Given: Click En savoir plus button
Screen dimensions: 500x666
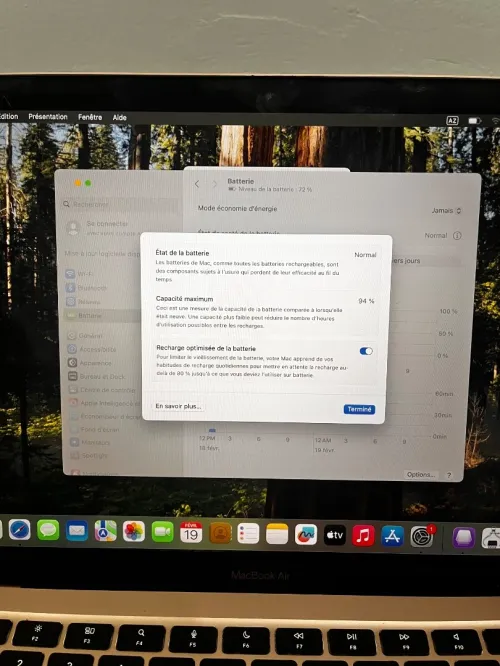Looking at the screenshot, I should coord(178,406).
